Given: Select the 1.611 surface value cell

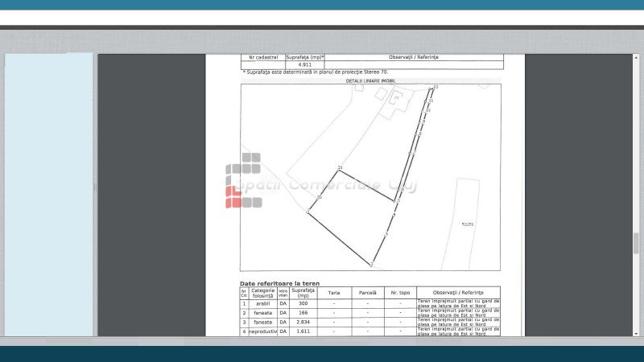Looking at the screenshot, I should tap(303, 331).
